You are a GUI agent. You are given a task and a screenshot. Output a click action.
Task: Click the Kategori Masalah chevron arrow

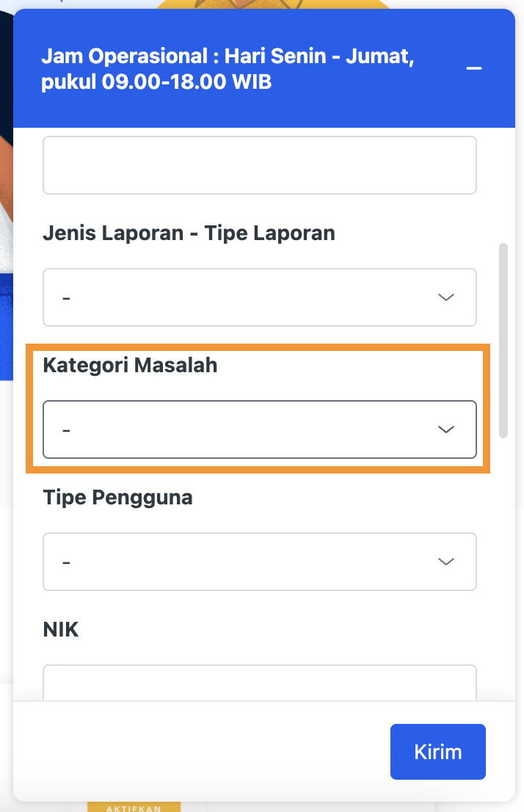pyautogui.click(x=445, y=429)
